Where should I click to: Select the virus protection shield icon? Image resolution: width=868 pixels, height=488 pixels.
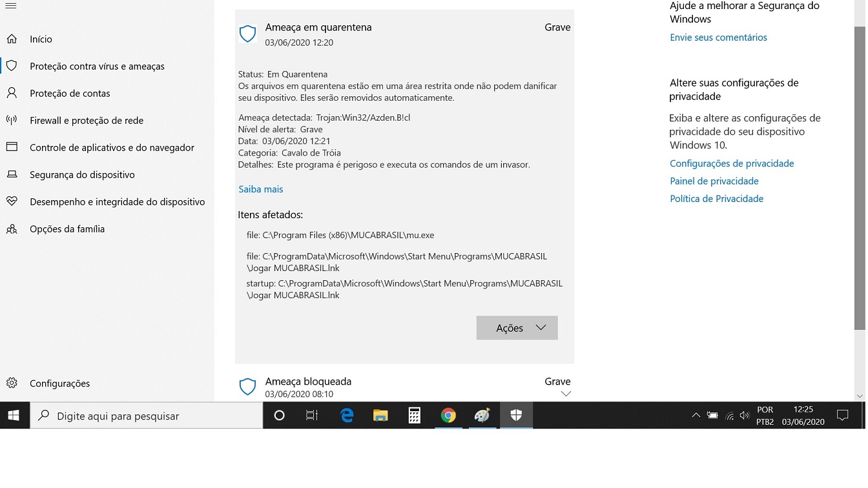pyautogui.click(x=12, y=66)
